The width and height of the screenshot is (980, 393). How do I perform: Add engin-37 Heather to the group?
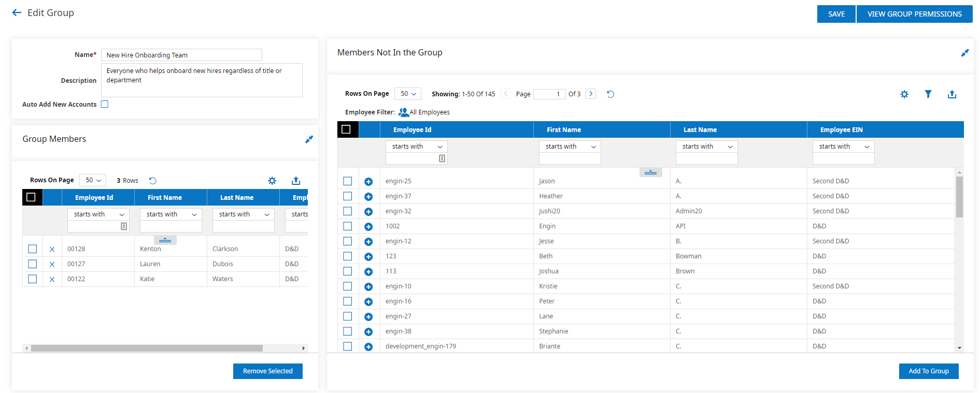tap(368, 196)
